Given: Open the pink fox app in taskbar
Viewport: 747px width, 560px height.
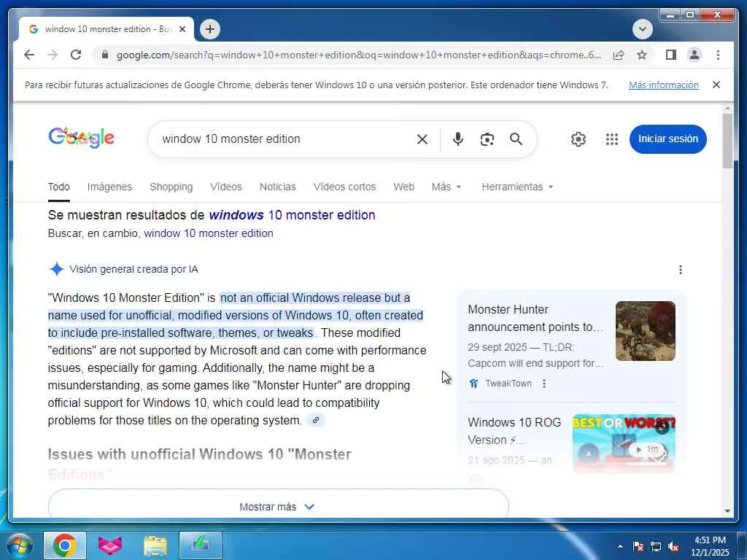Looking at the screenshot, I should click(109, 545).
